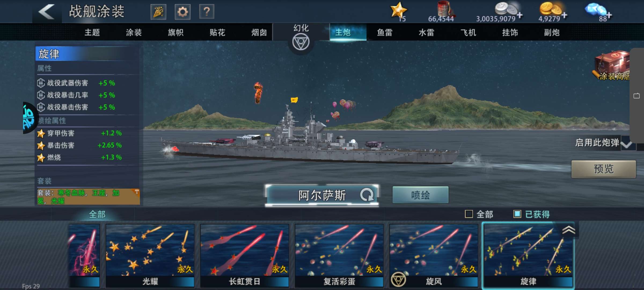Click the 预览 preview button
Image resolution: width=644 pixels, height=290 pixels.
coord(603,169)
